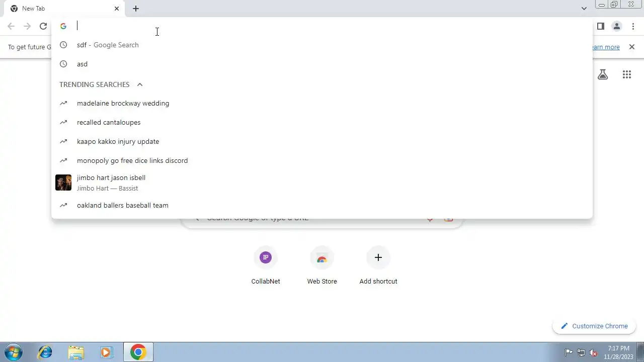Image resolution: width=644 pixels, height=362 pixels.
Task: Click the Jimbo Hart thumbnail image
Action: (x=63, y=183)
